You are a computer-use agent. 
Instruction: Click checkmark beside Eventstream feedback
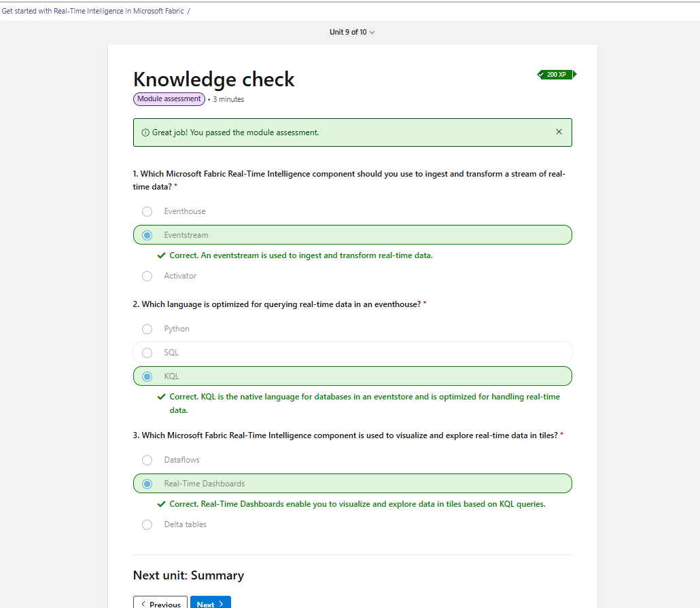[x=161, y=255]
